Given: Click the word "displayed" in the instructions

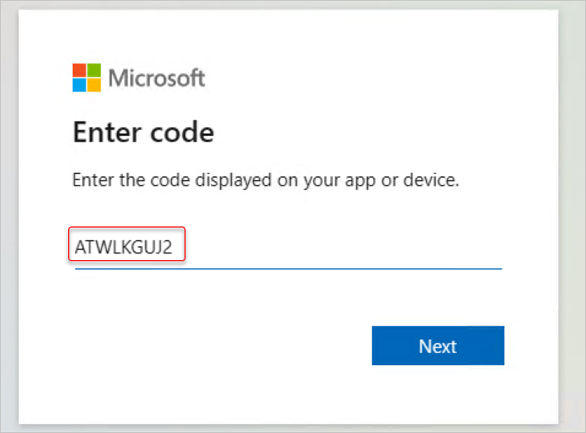Looking at the screenshot, I should 233,181.
